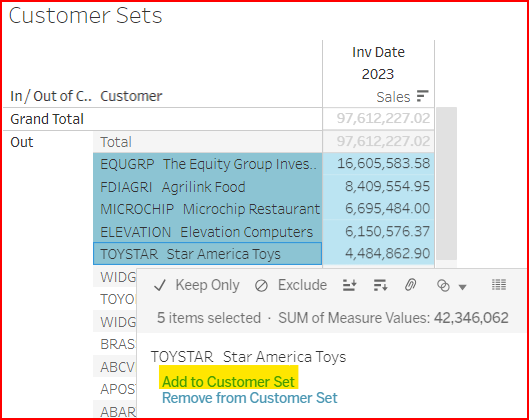Click the Sales column sort icon
The width and height of the screenshot is (529, 420).
click(422, 96)
